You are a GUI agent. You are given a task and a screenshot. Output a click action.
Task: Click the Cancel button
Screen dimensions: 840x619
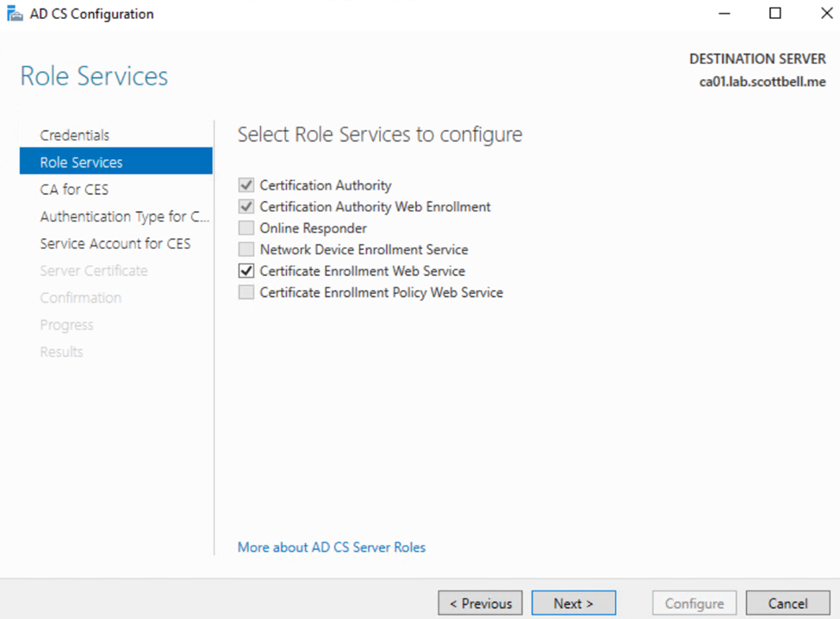coord(787,603)
